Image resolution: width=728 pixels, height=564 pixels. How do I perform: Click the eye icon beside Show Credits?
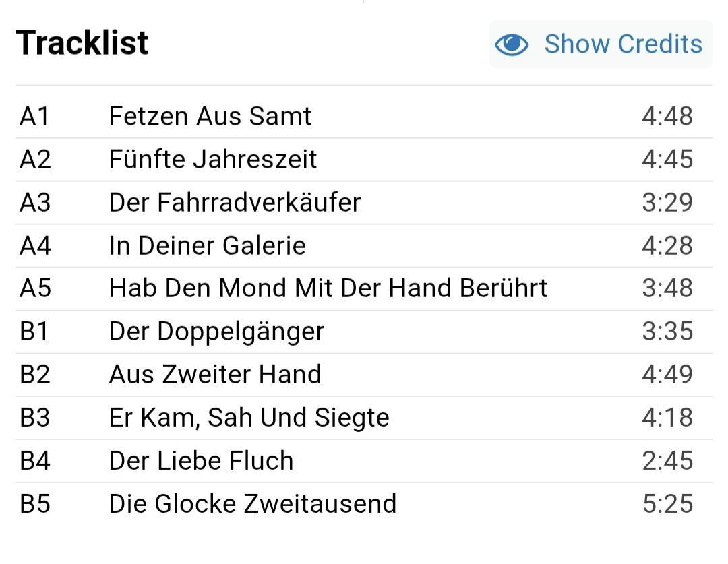(512, 44)
